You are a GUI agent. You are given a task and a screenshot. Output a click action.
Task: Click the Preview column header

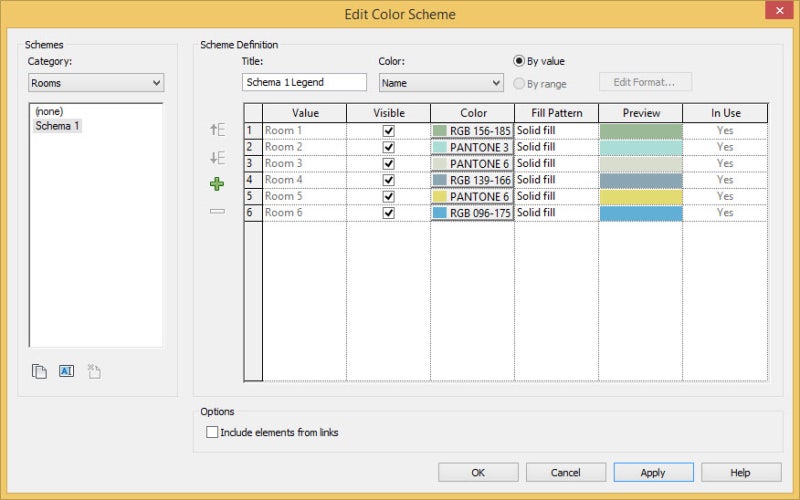(640, 113)
